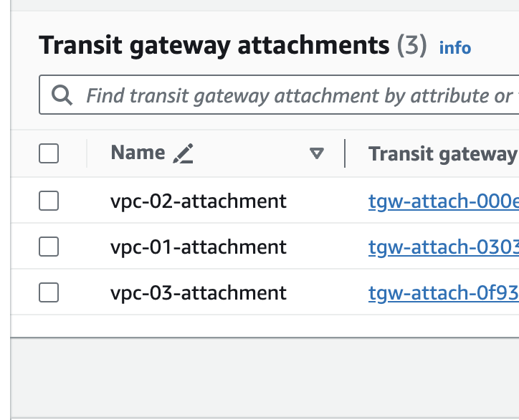519x420 pixels.
Task: Check the box for vpc-01-attachment
Action: tap(49, 247)
